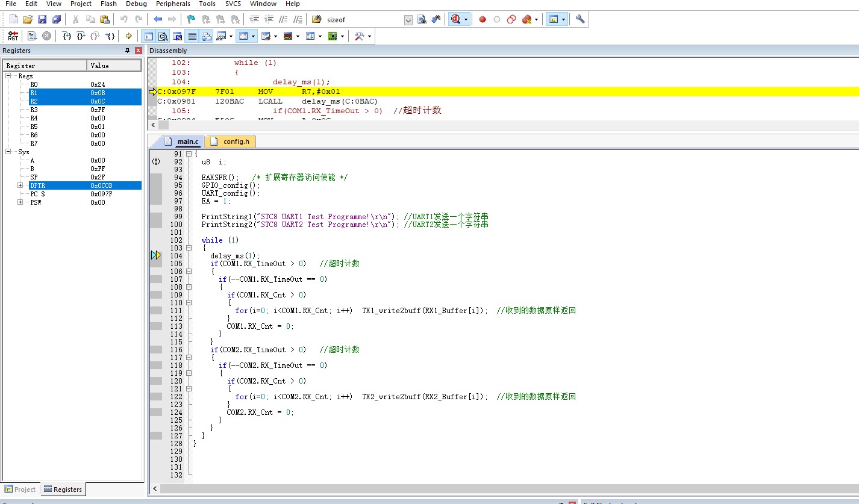Insert a bookmark with the flag icon
859x504 pixels.
point(191,19)
